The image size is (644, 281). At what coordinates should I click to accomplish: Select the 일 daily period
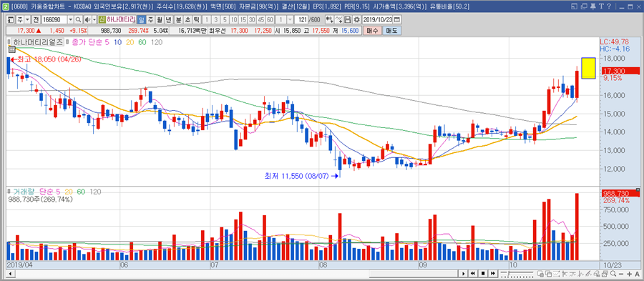coord(141,20)
